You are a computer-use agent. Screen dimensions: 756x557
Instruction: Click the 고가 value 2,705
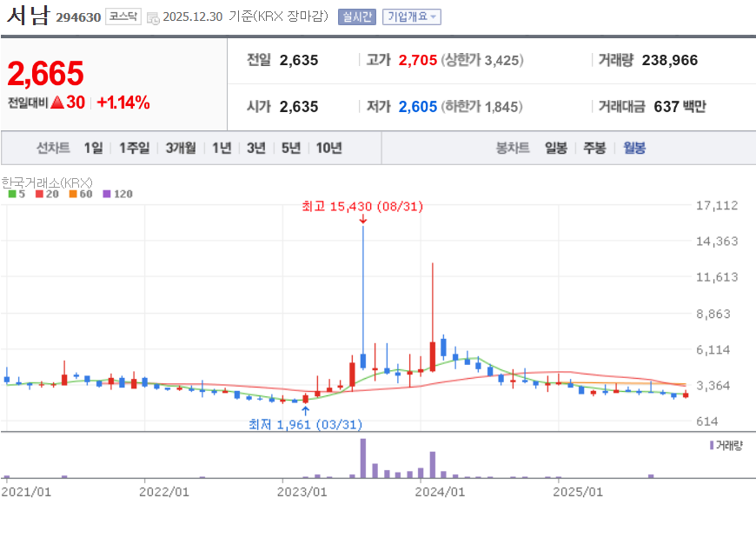417,60
